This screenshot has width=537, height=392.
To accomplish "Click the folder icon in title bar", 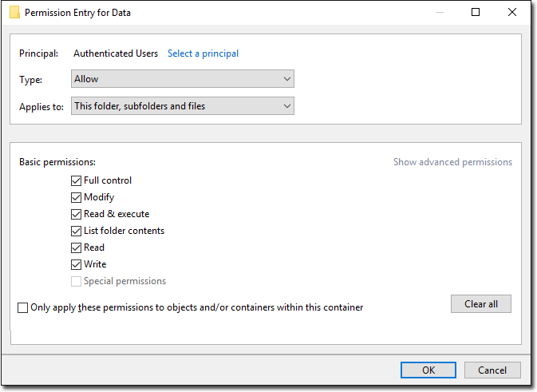I will pyautogui.click(x=14, y=12).
